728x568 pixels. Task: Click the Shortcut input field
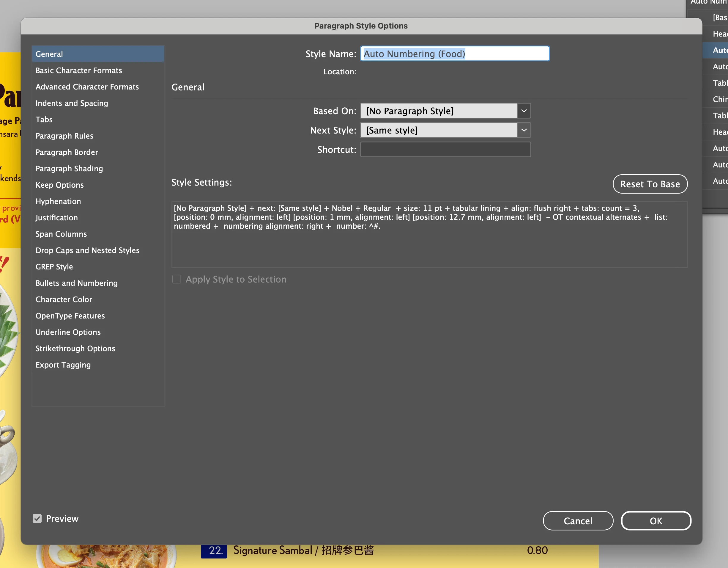(445, 149)
